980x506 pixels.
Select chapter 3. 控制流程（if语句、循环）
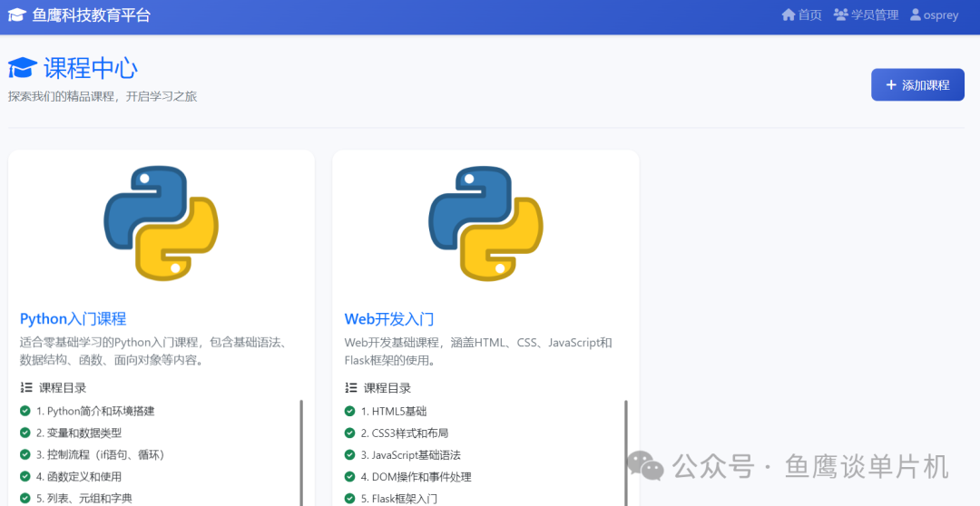tap(103, 455)
